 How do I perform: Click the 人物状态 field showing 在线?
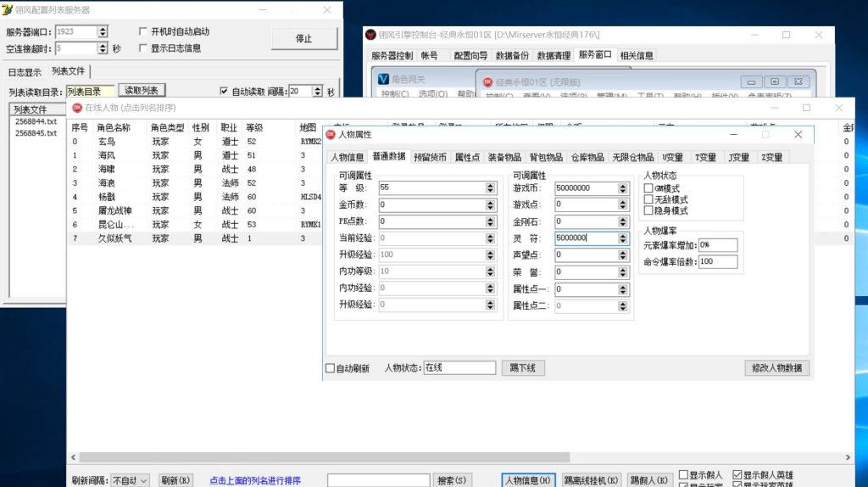pos(459,368)
